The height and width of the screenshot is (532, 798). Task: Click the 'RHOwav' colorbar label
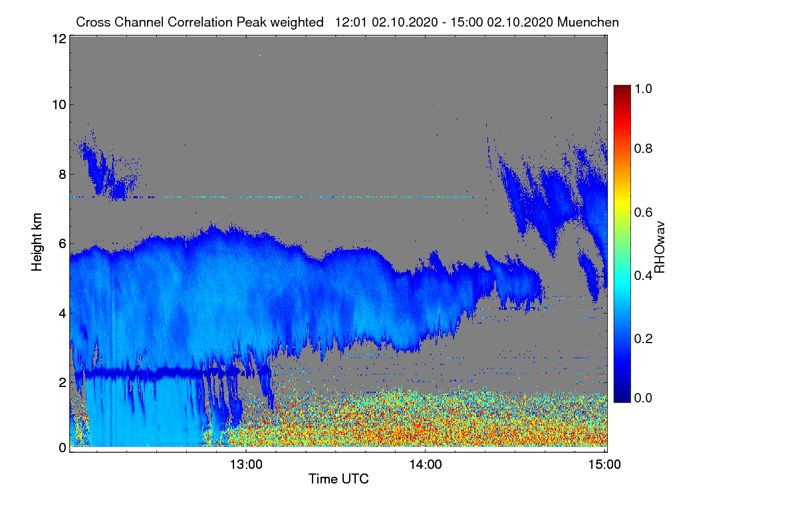pos(660,247)
